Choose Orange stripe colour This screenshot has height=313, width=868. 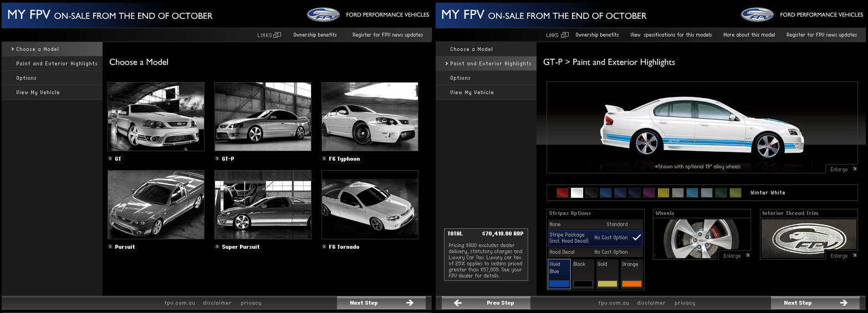pos(631,274)
